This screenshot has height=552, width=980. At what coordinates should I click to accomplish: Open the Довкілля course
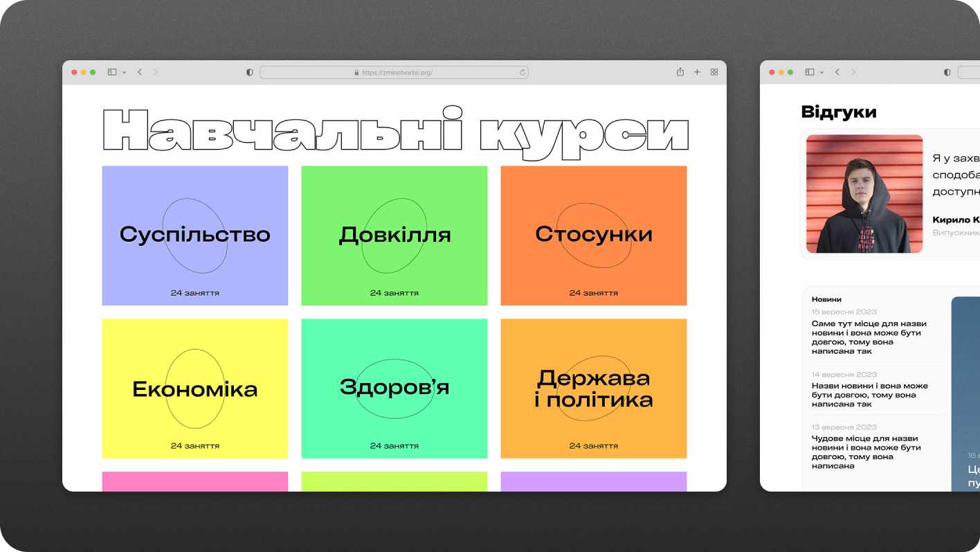[x=394, y=235]
